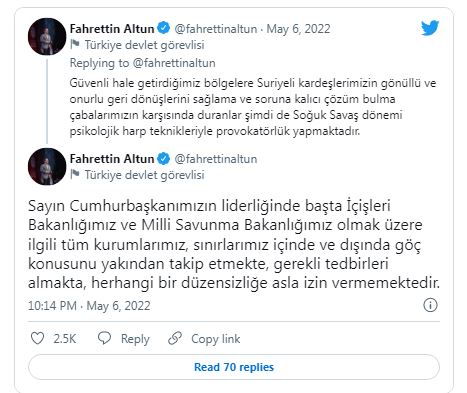Click the Fahrettin Altun name in the second tweet

pyautogui.click(x=112, y=159)
